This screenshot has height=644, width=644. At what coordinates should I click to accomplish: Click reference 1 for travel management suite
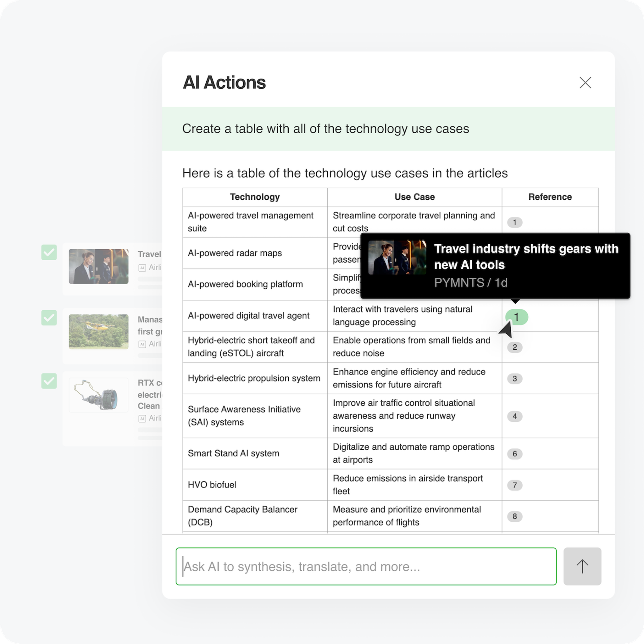click(515, 222)
